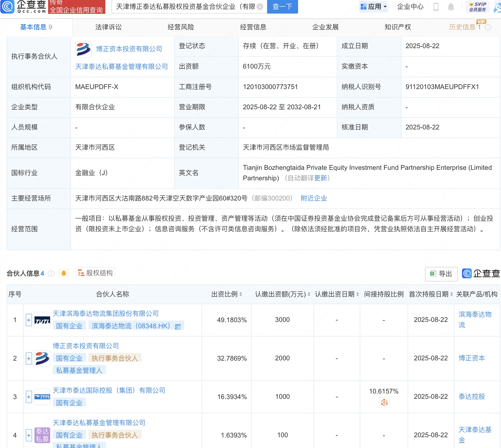Click the orange bell monitor icon
Viewport: 501px width, 448px height.
[x=64, y=273]
